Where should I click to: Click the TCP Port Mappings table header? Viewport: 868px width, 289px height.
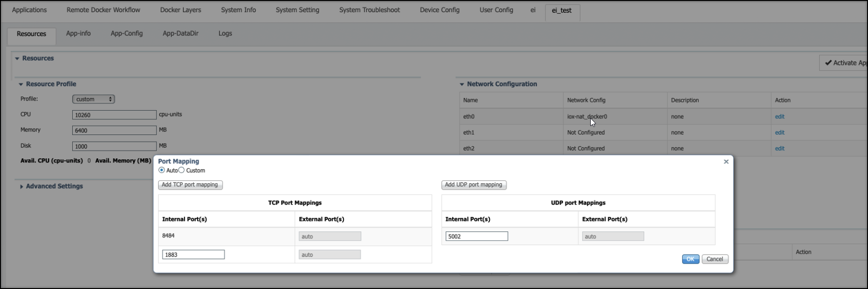[295, 203]
